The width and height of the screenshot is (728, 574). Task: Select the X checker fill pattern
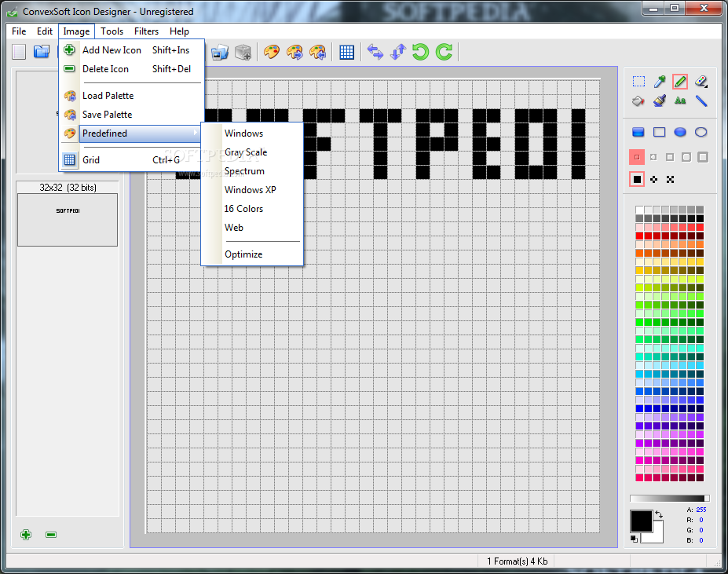[x=670, y=179]
